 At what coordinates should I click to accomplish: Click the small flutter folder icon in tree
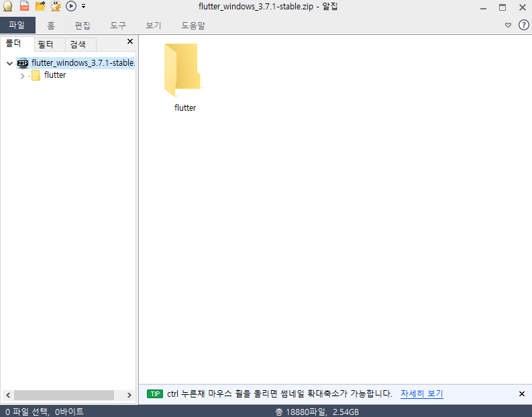(x=36, y=75)
